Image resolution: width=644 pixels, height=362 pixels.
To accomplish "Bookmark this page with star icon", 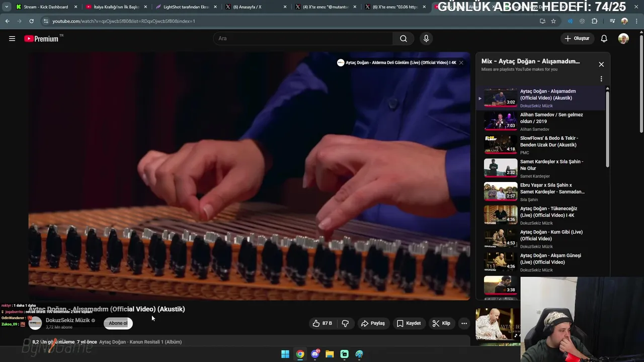I will tap(553, 21).
